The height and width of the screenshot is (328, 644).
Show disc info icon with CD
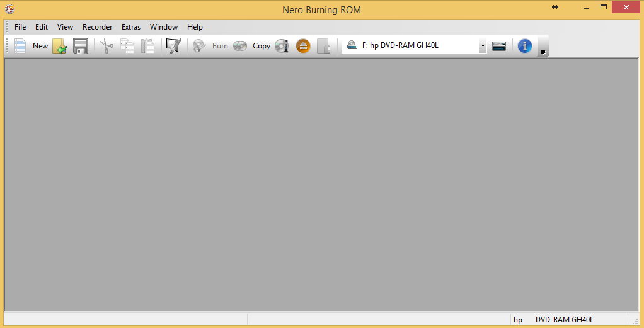point(282,45)
